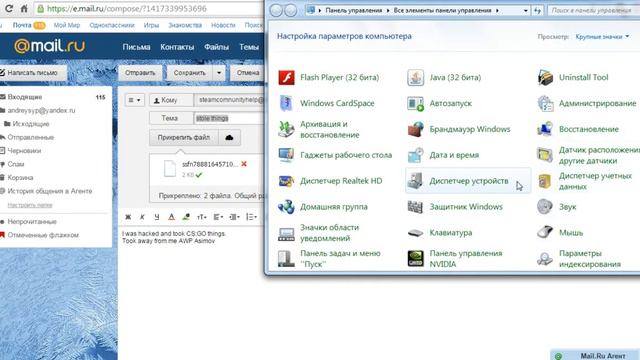Open Администрирование icon
The width and height of the screenshot is (640, 360).
545,103
